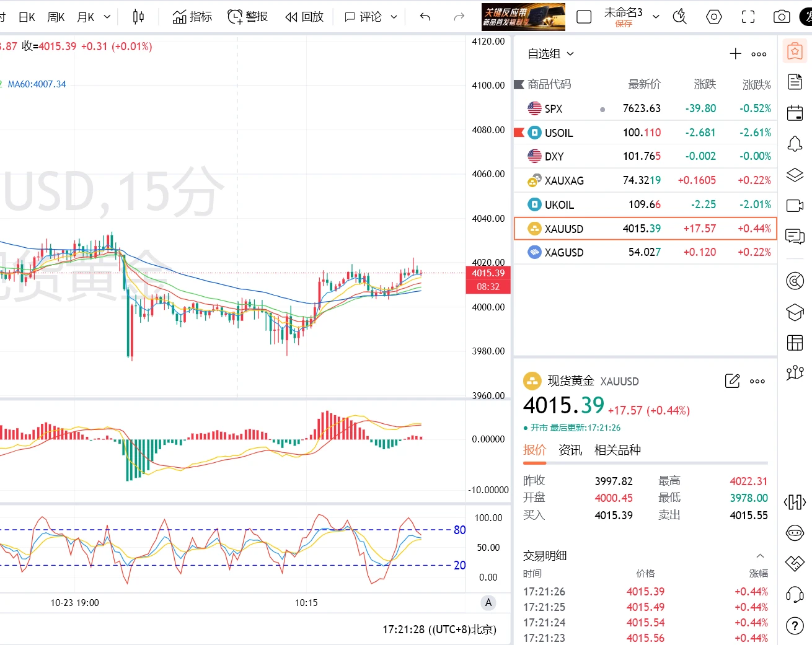Screen dimensions: 812x645
Task: Select the SPX watchlist row
Action: pos(645,108)
